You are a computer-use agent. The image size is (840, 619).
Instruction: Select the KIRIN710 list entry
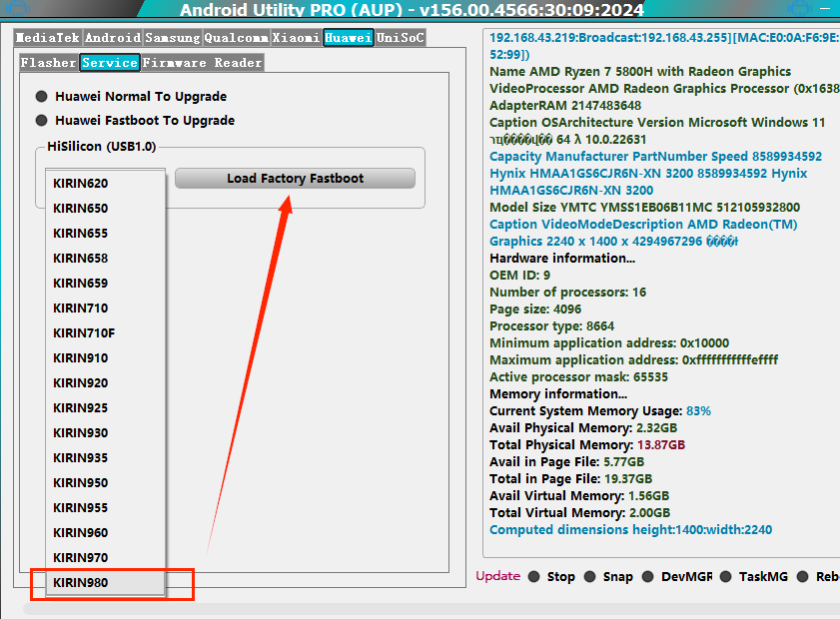point(106,308)
